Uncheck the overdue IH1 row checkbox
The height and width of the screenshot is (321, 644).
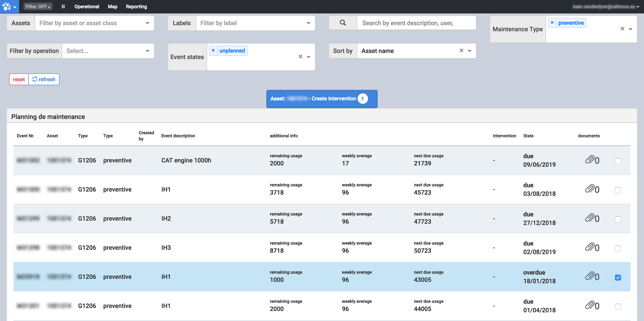point(618,278)
